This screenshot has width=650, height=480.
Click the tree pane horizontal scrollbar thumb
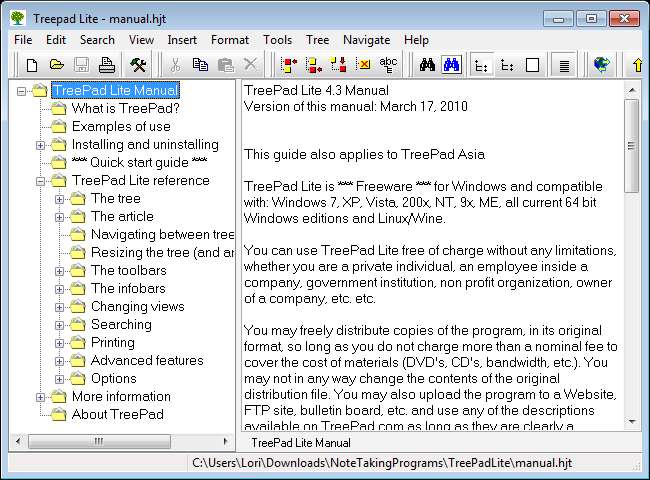point(99,441)
